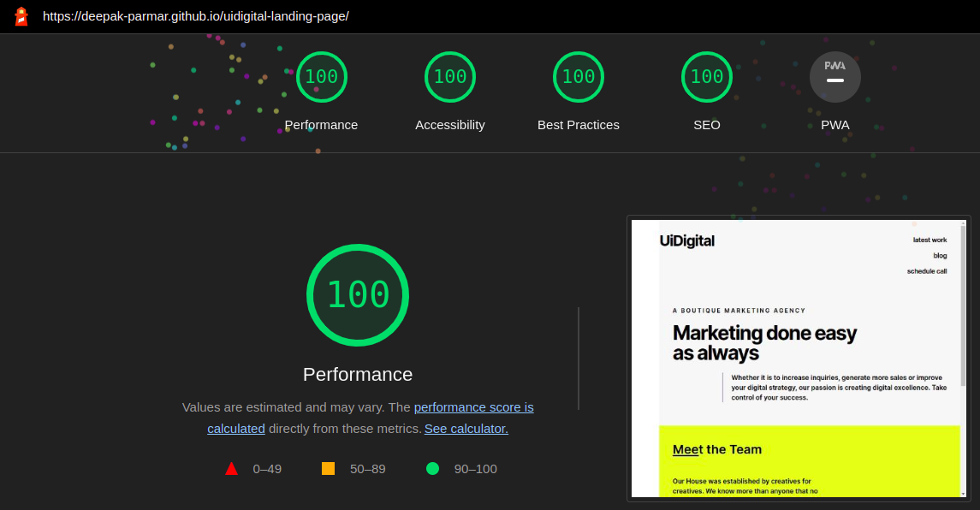Click the orange square 50–89 legend marker
980x510 pixels.
pos(328,468)
